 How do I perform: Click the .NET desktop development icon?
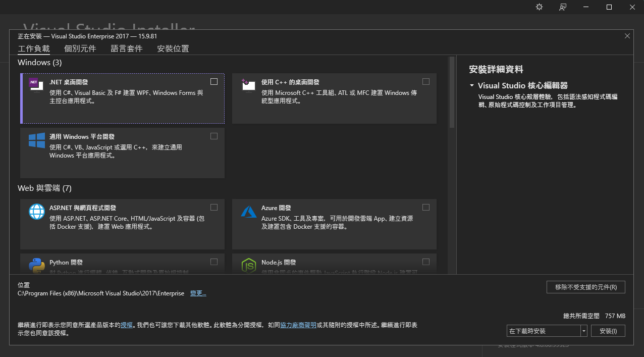tap(36, 85)
